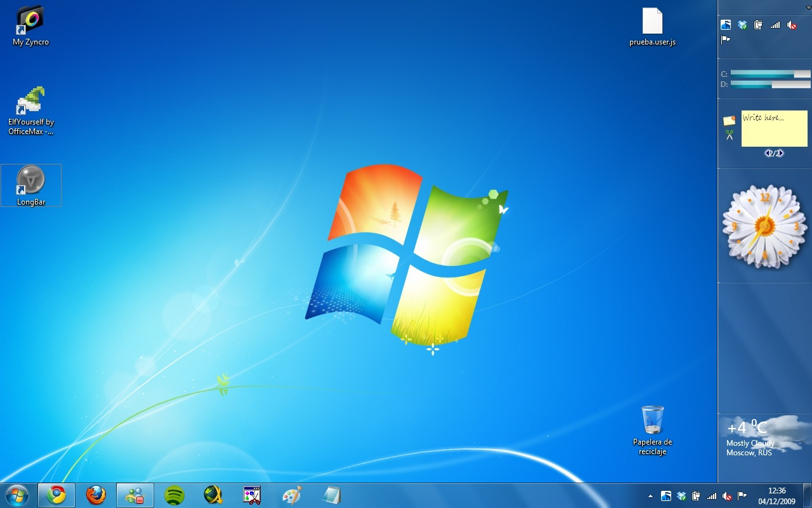Click the scissors icon beside the sticky note
This screenshot has height=508, width=812.
point(730,135)
